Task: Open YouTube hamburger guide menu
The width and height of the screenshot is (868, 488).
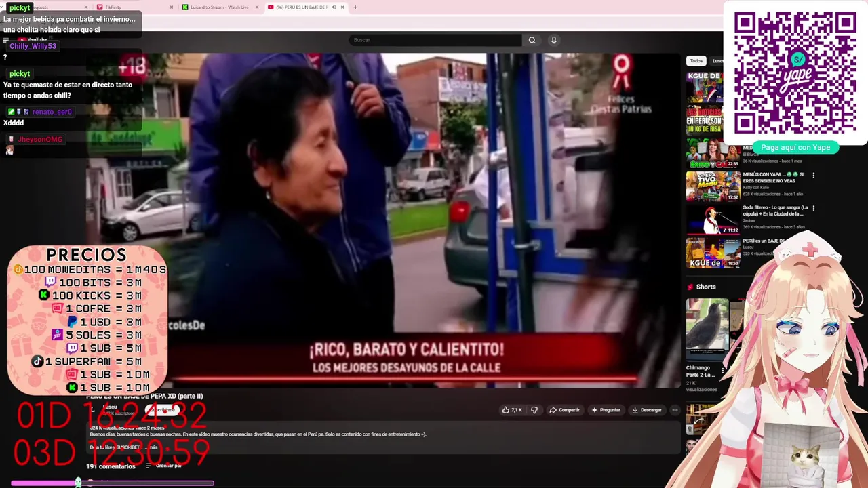Action: (6, 40)
